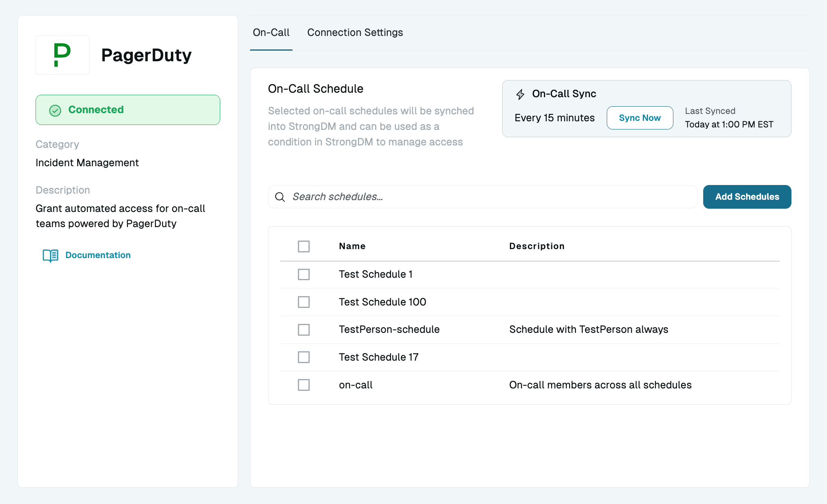The image size is (827, 504).
Task: Open the On-Call tab
Action: 271,33
